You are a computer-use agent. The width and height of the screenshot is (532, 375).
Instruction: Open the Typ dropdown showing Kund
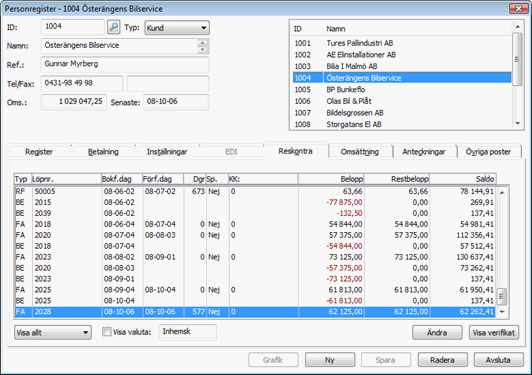[177, 28]
